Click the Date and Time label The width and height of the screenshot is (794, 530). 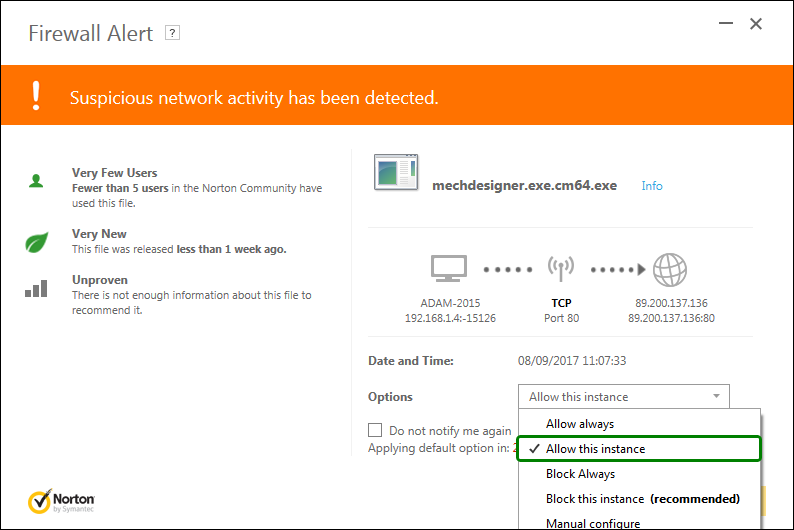point(411,360)
